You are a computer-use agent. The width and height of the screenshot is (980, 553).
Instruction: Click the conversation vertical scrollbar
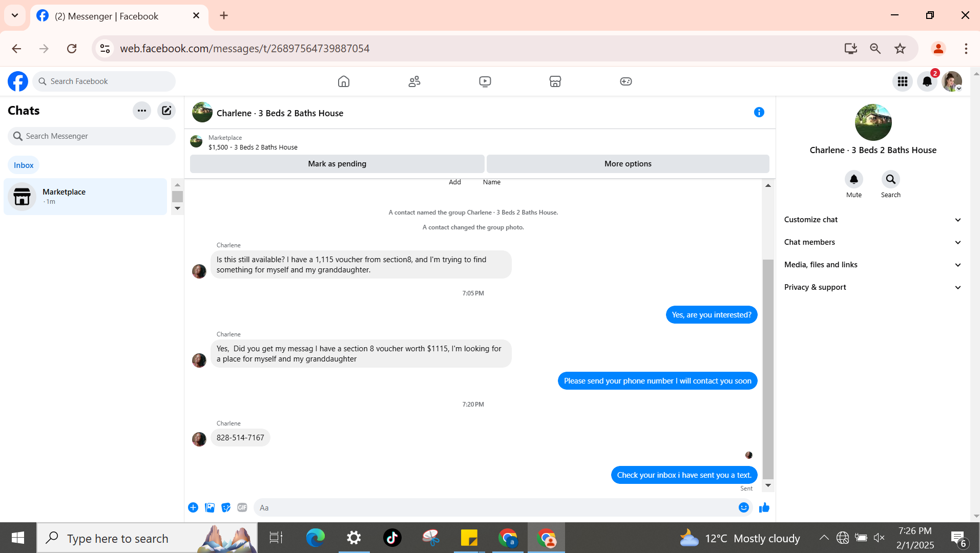[x=768, y=369]
